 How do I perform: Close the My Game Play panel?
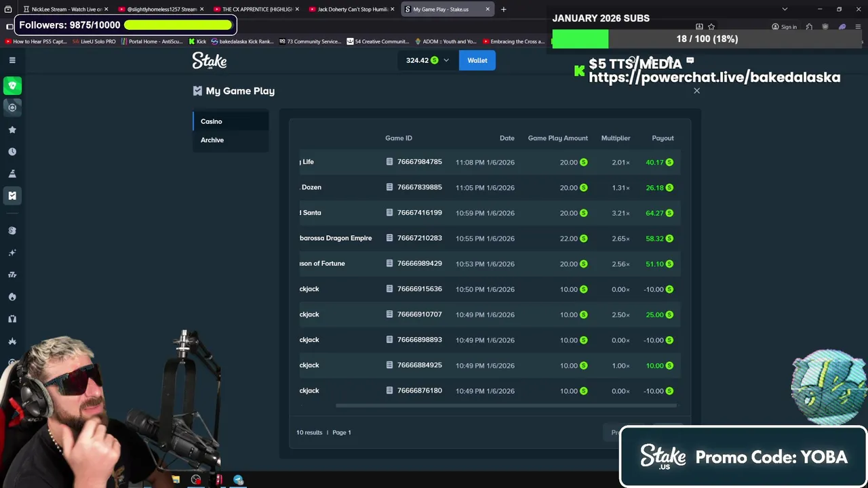(x=696, y=91)
